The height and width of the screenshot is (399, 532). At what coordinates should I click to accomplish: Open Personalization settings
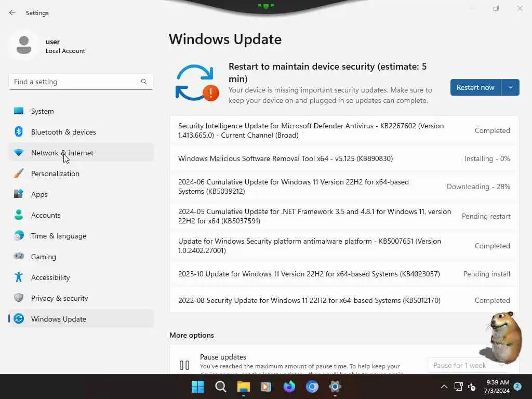pos(81,174)
